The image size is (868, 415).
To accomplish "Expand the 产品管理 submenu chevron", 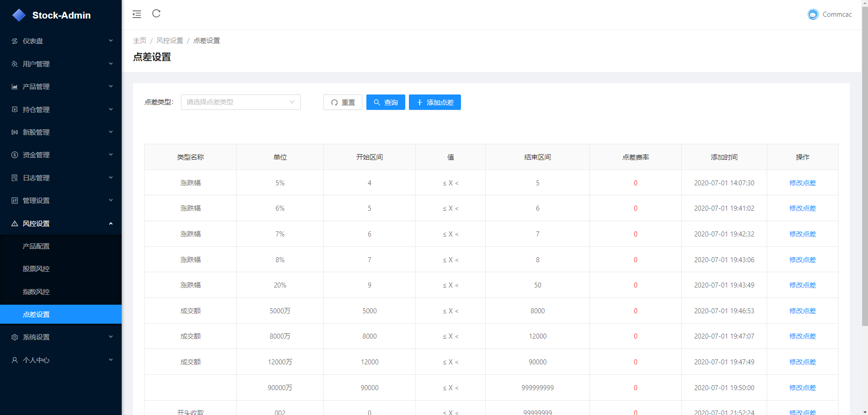I will [111, 86].
